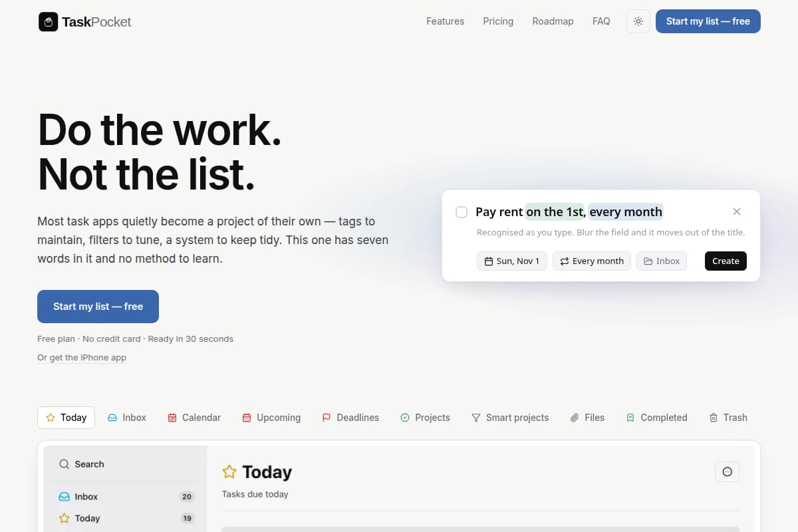
Task: Click Search in the app sidebar
Action: tap(125, 464)
